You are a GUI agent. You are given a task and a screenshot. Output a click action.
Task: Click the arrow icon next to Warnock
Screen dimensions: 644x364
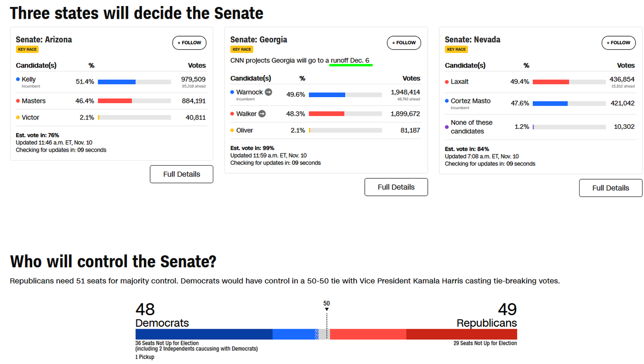click(269, 92)
